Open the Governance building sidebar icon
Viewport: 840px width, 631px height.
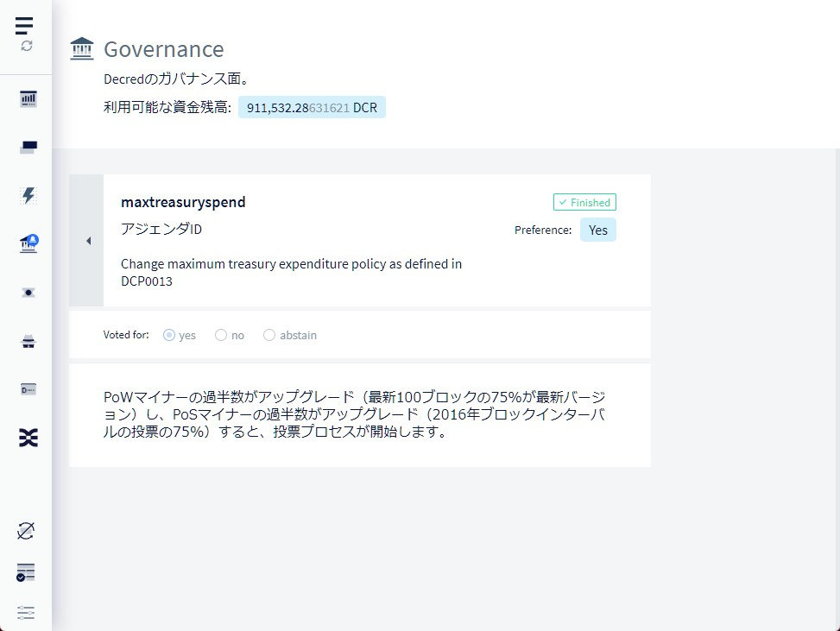point(28,244)
